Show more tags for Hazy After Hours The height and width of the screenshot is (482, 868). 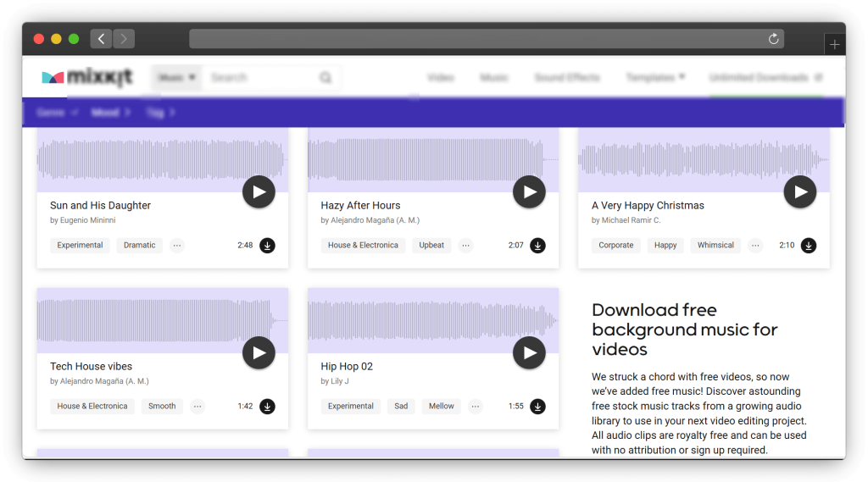tap(465, 246)
